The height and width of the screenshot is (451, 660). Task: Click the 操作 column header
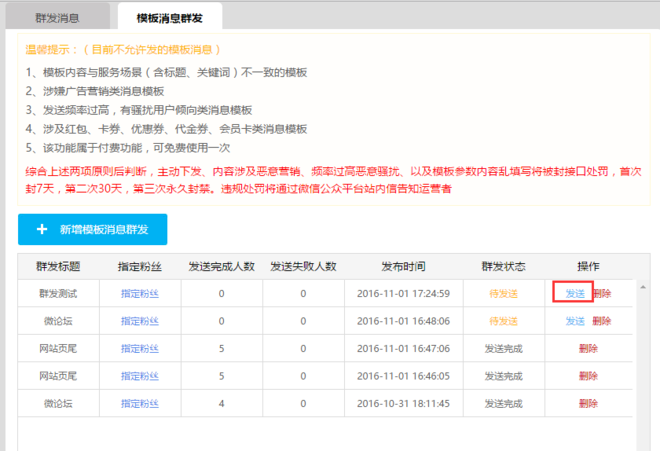(588, 266)
